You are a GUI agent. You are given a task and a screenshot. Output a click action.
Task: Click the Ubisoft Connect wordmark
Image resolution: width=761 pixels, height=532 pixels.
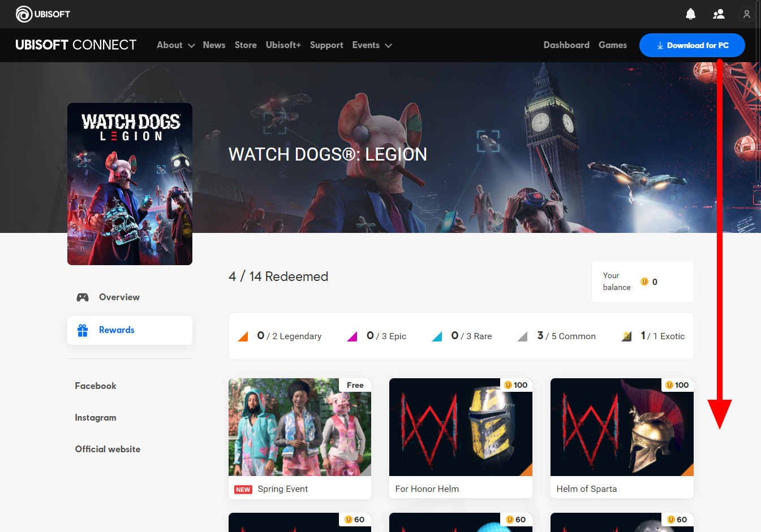coord(76,45)
